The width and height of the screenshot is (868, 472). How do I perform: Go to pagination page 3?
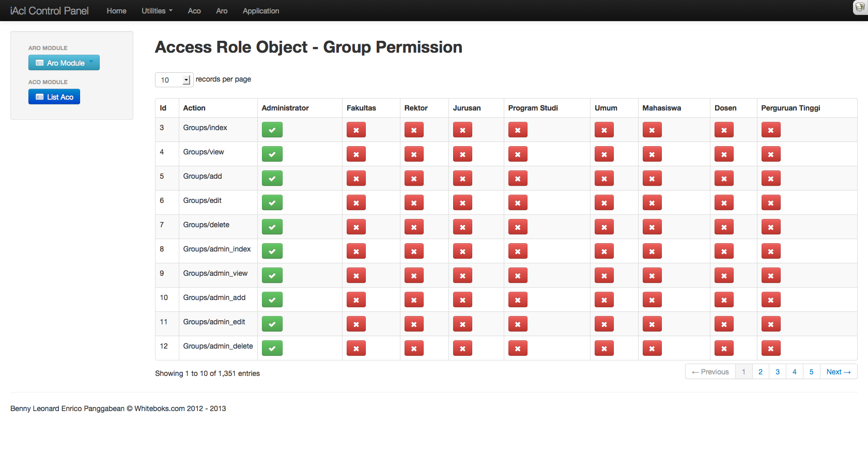click(x=778, y=372)
